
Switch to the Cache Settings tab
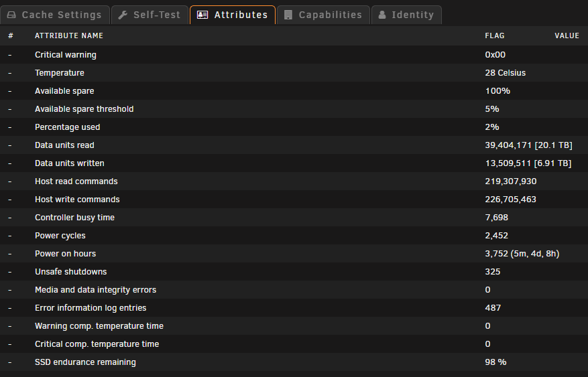[55, 15]
